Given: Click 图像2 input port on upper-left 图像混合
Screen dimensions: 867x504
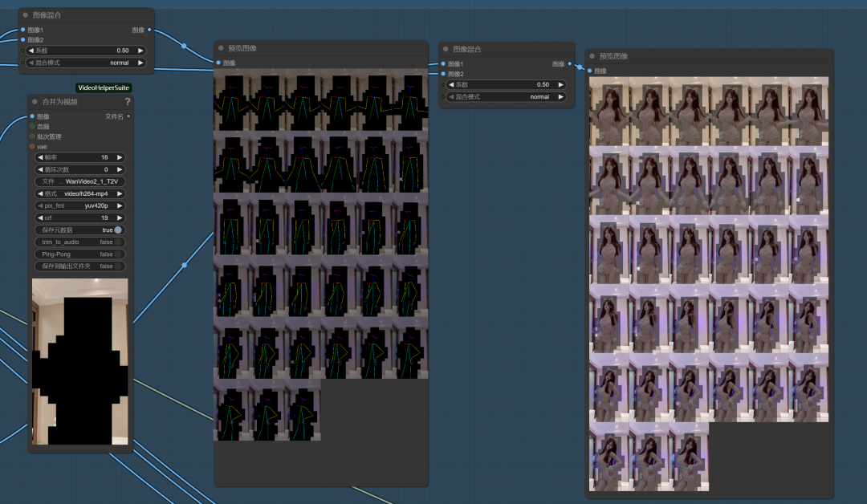Looking at the screenshot, I should coord(22,40).
